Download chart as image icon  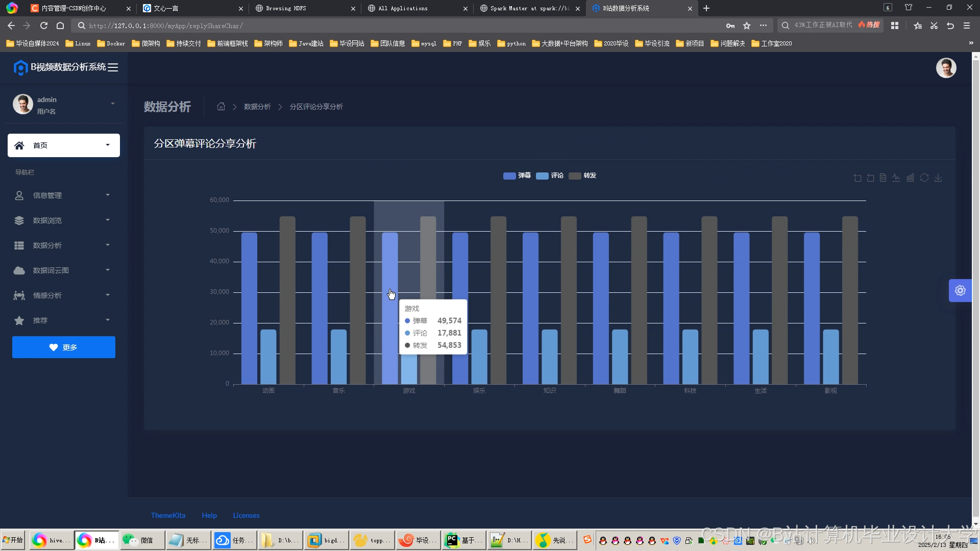(938, 178)
